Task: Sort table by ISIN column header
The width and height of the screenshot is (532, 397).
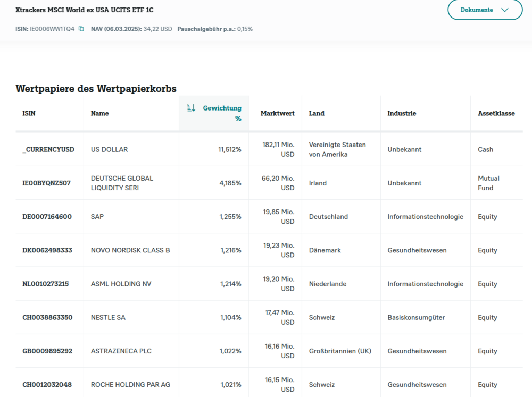Action: [29, 113]
